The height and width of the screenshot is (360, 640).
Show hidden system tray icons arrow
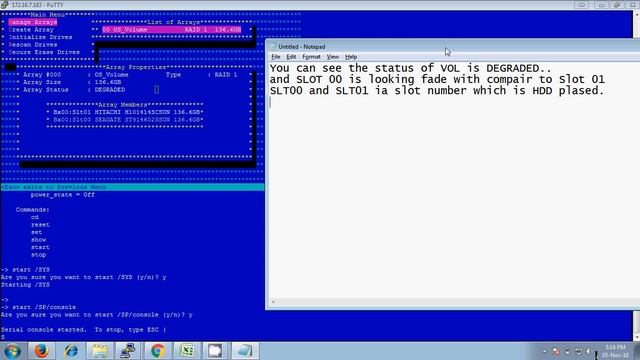pos(544,351)
